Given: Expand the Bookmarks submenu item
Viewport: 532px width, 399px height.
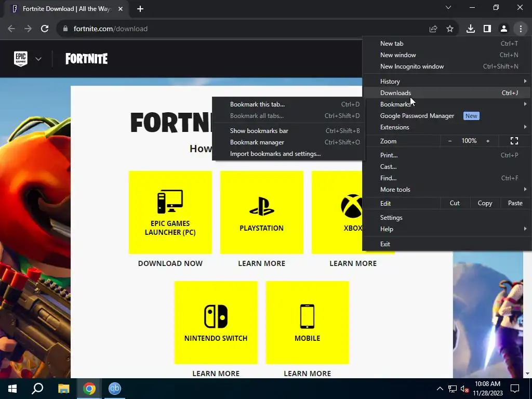Looking at the screenshot, I should click(x=447, y=104).
